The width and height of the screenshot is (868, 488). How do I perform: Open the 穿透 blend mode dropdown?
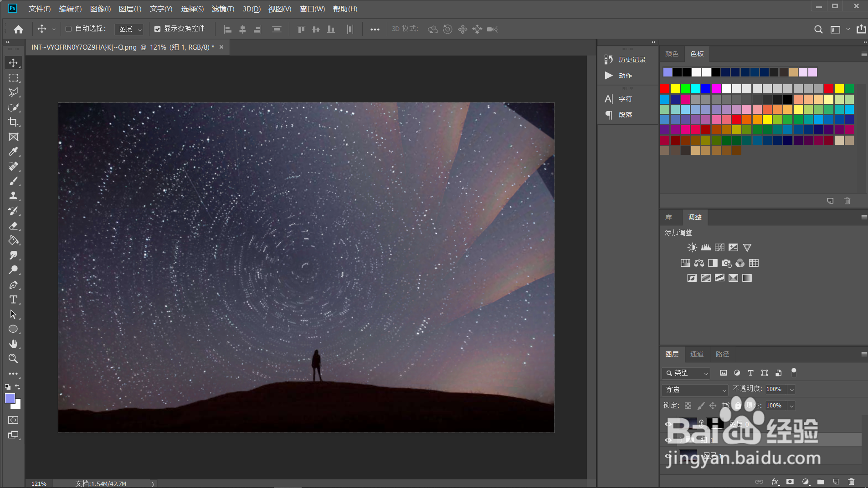(x=695, y=390)
